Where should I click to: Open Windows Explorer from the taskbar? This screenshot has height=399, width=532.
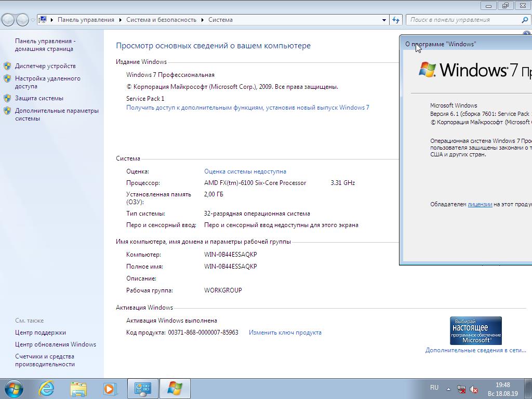pos(78,389)
